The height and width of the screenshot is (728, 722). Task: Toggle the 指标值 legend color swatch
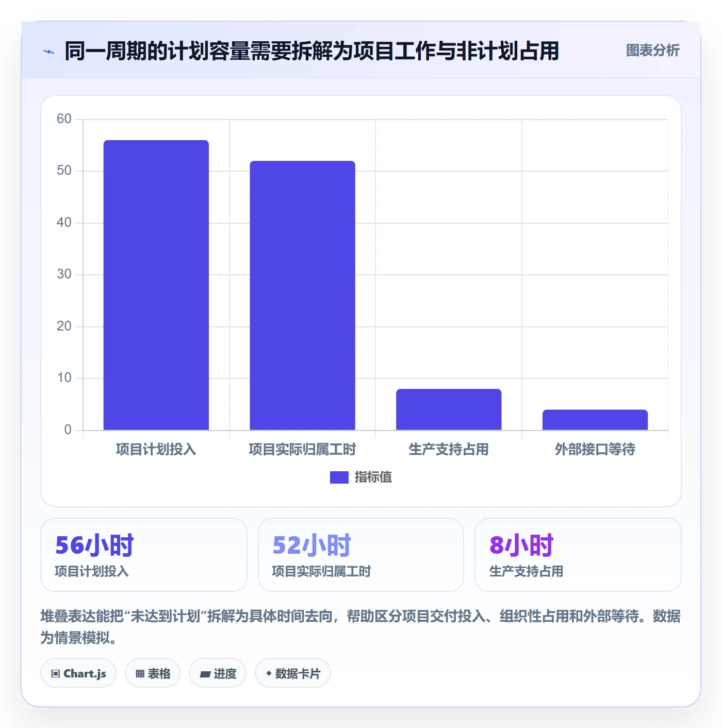(339, 477)
